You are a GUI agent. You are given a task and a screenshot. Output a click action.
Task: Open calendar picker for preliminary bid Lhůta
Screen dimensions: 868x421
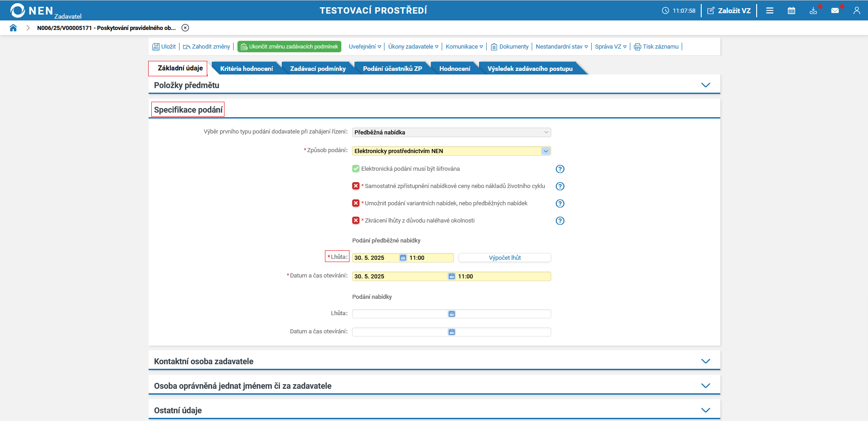coord(403,258)
